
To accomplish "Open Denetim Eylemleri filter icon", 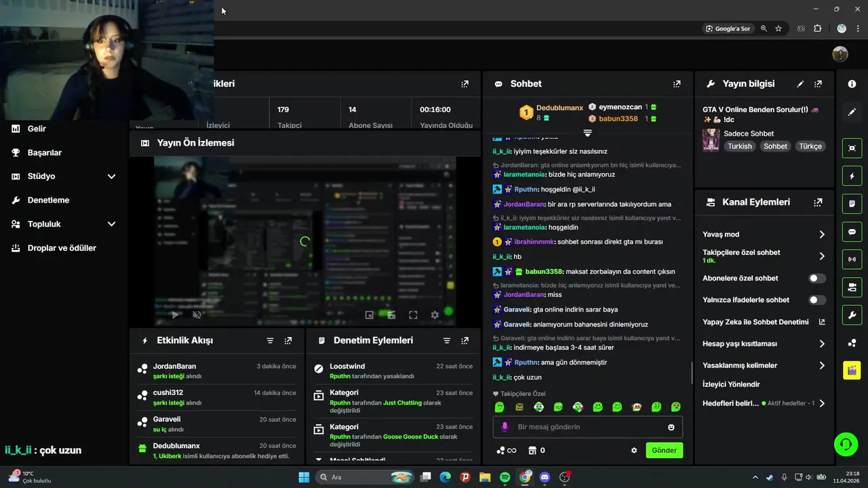I will 447,341.
